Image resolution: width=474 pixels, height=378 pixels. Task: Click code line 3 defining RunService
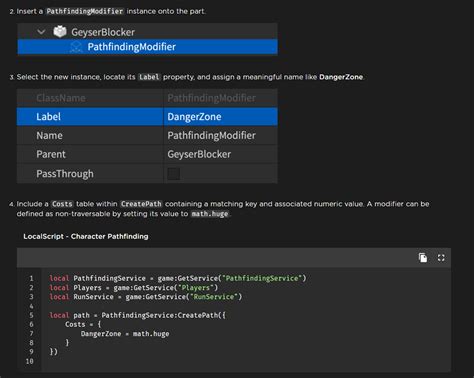[x=146, y=297]
